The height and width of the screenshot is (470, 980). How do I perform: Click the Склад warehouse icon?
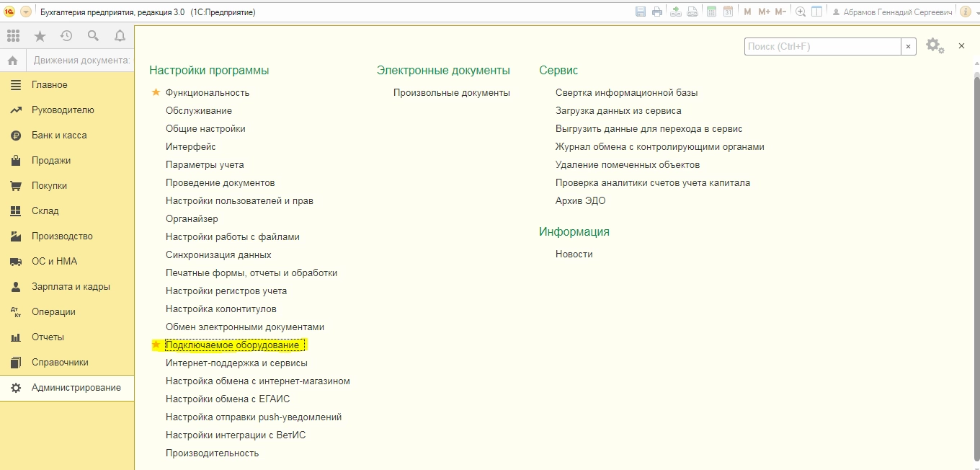click(x=15, y=210)
